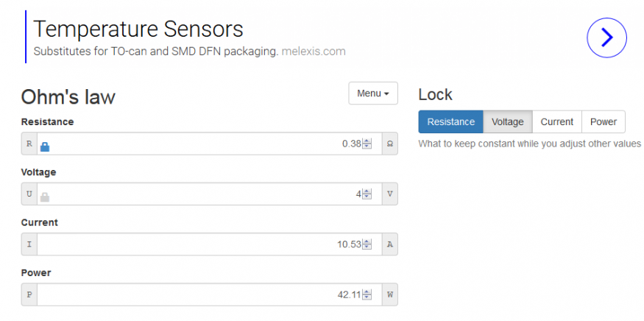Lock the Voltage value
The height and width of the screenshot is (321, 644).
point(507,122)
